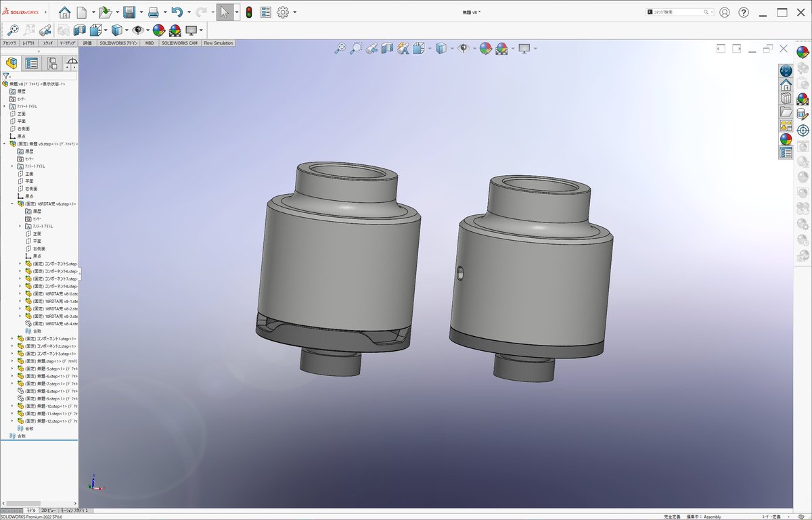812x520 pixels.
Task: Open the ConfigurationManager tab
Action: click(x=51, y=64)
